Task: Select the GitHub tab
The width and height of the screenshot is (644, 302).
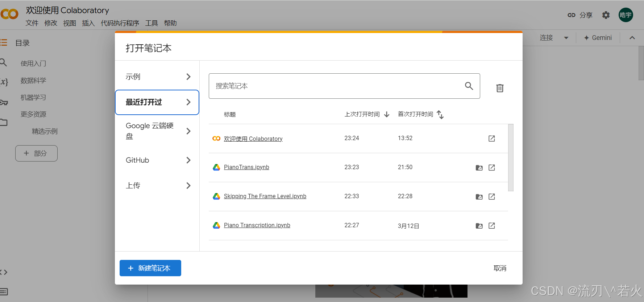Action: [157, 160]
